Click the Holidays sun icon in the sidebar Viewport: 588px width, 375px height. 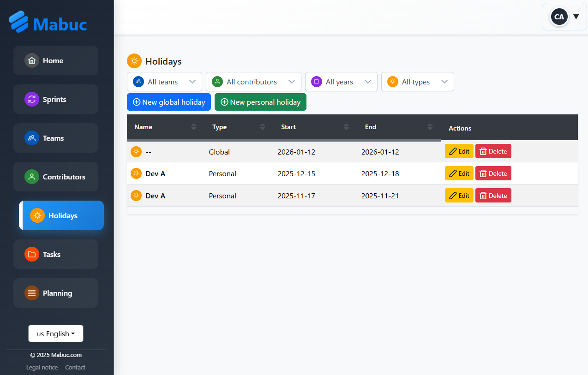(37, 215)
